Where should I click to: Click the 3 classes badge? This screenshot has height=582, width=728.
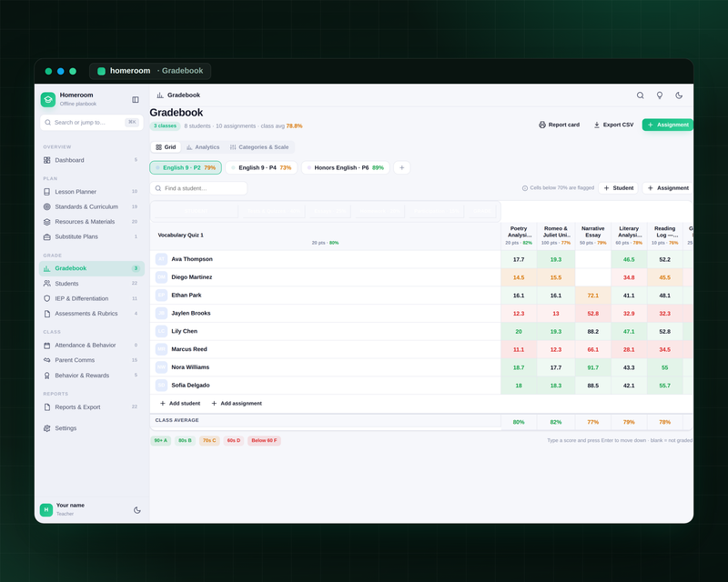[165, 125]
